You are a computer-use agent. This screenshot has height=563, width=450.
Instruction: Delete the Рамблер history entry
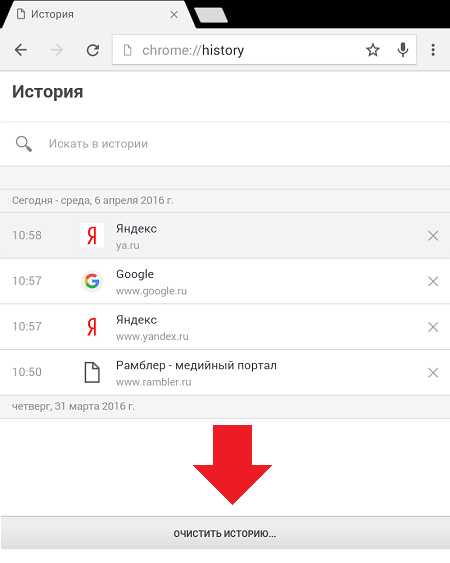click(433, 372)
